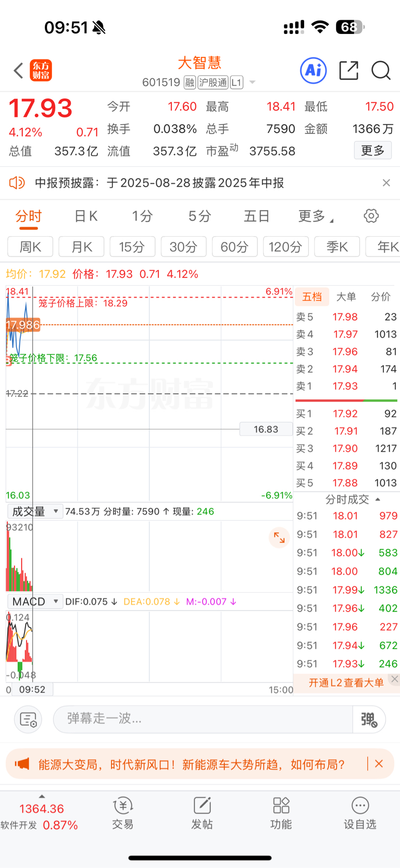Select the 15分 period button
Viewport: 400px width, 868px height.
tap(132, 247)
